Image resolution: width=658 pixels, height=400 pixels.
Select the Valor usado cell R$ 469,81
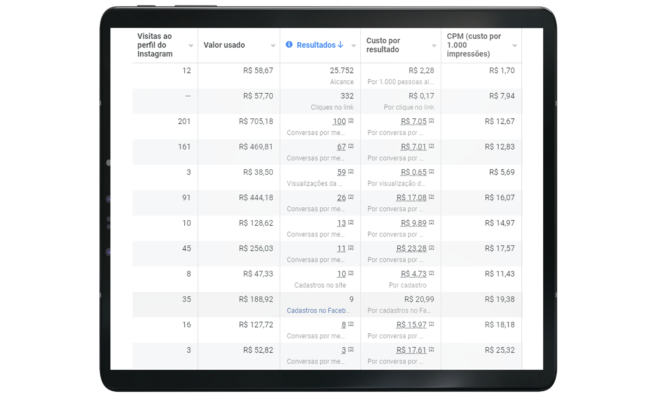click(x=256, y=147)
